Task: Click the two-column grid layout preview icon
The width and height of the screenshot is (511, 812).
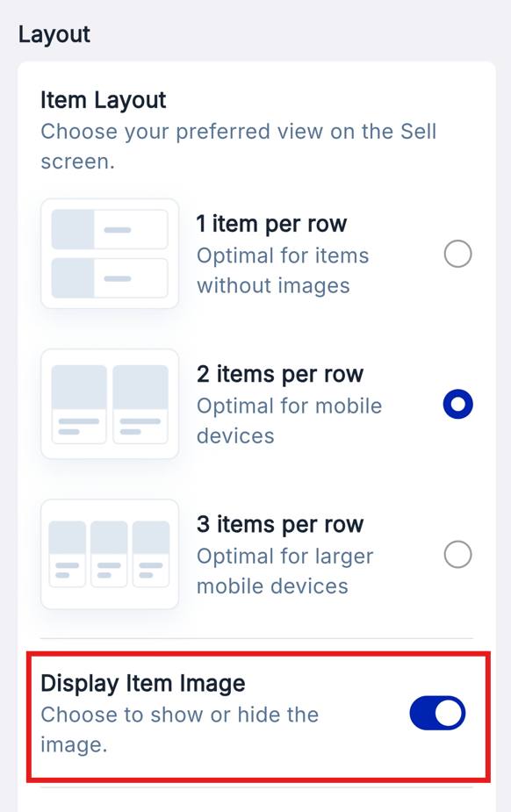Action: (110, 404)
